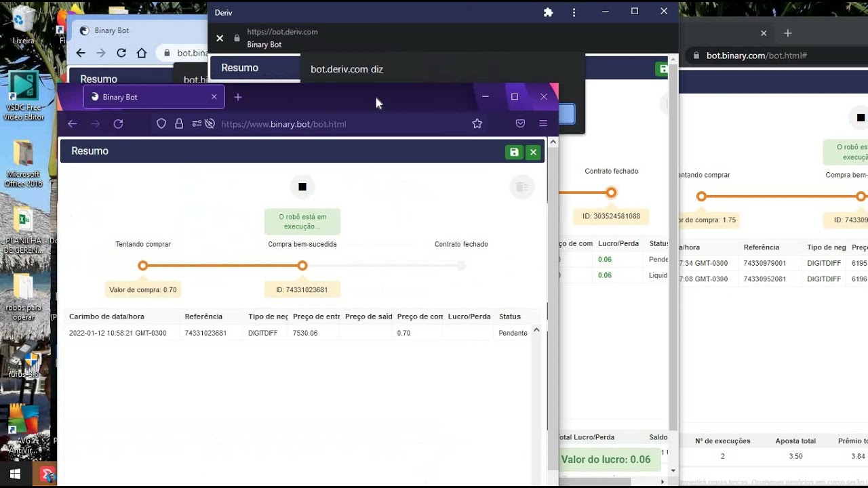
Task: Click the ID: 303524581088 label in Deriv window
Action: pyautogui.click(x=611, y=216)
